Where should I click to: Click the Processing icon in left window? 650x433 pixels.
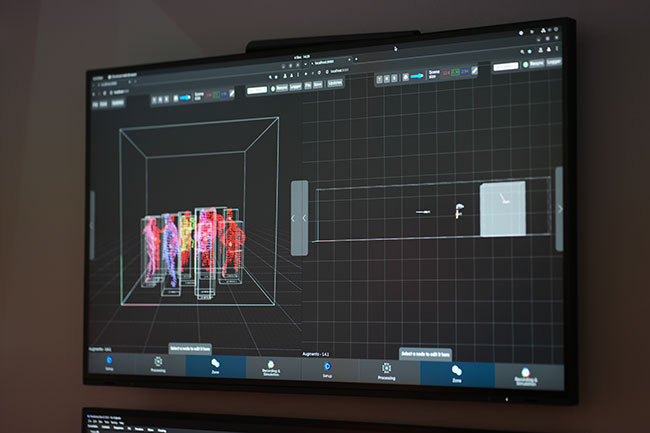[159, 365]
